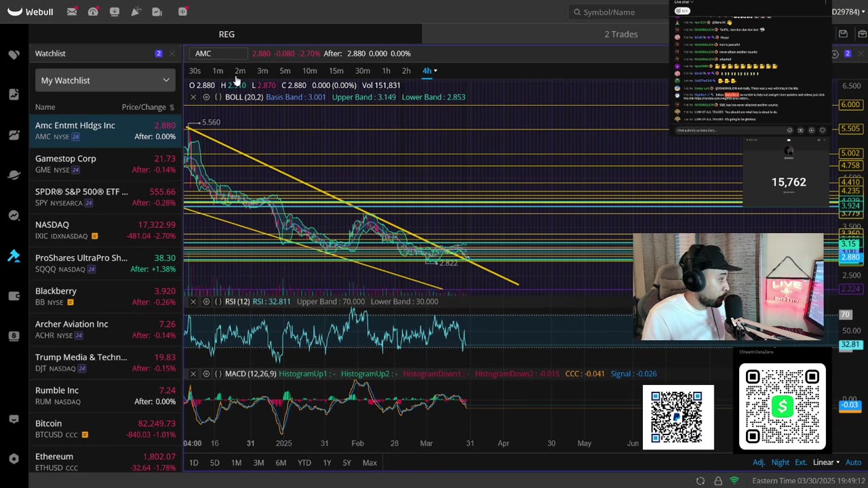Click the refresh icon in status bar
Image resolution: width=868 pixels, height=488 pixels.
pos(701,481)
